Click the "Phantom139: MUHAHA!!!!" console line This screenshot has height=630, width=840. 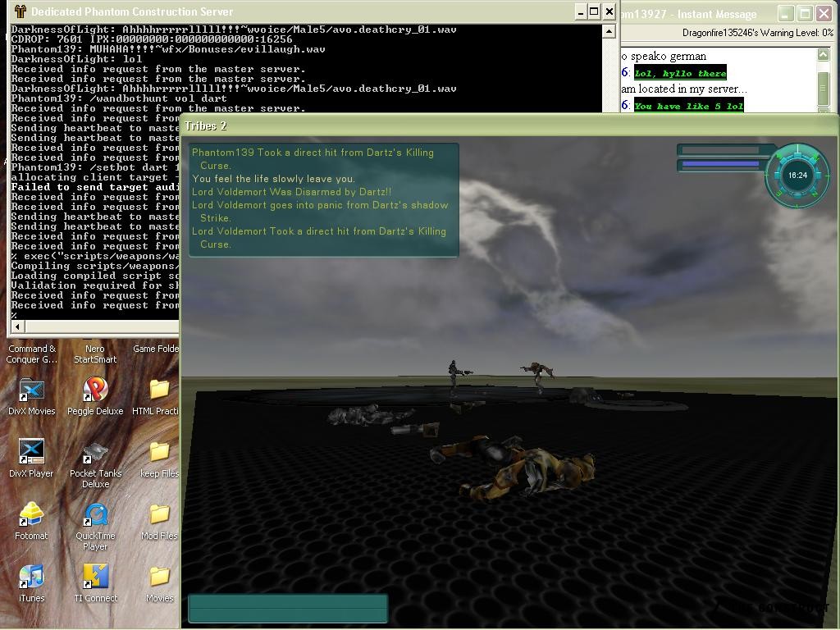tap(168, 49)
